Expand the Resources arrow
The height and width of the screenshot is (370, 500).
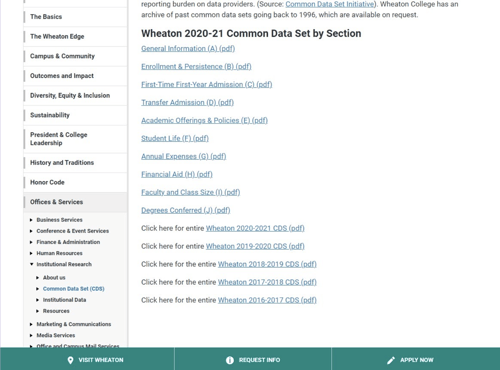point(37,311)
